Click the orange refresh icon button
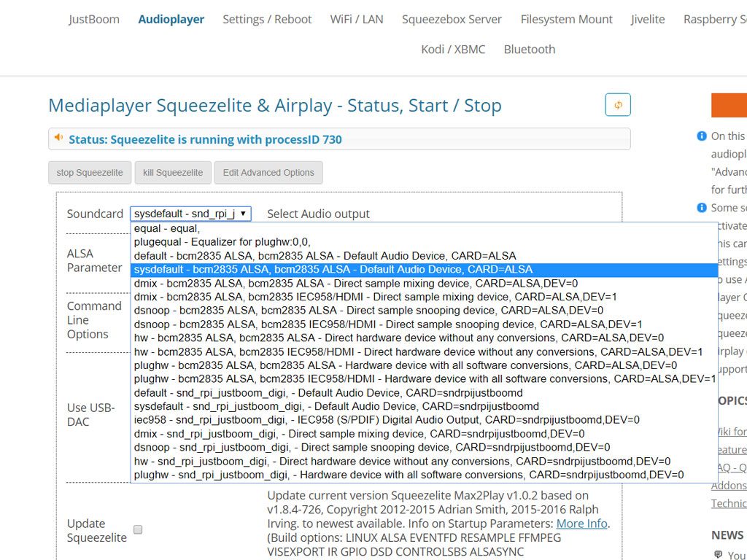 tap(618, 105)
